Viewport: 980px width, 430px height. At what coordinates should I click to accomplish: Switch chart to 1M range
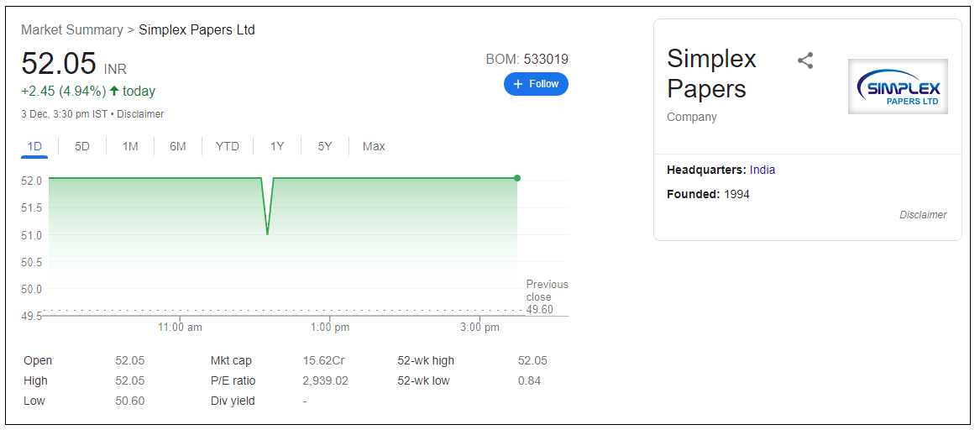pyautogui.click(x=130, y=146)
